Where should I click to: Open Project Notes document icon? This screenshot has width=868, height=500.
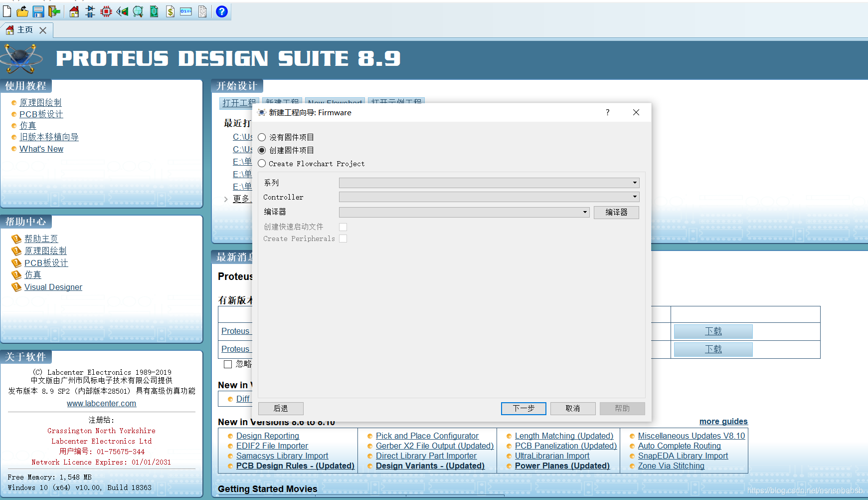tap(202, 11)
